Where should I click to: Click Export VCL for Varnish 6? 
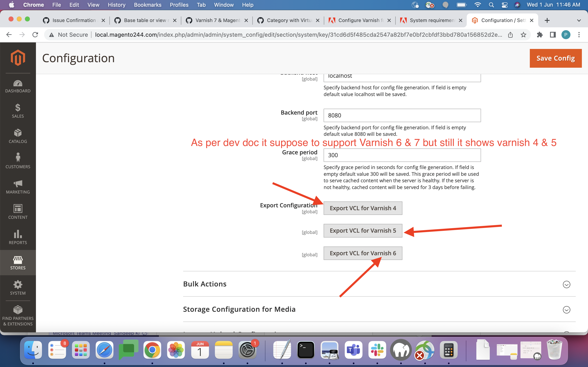point(363,253)
